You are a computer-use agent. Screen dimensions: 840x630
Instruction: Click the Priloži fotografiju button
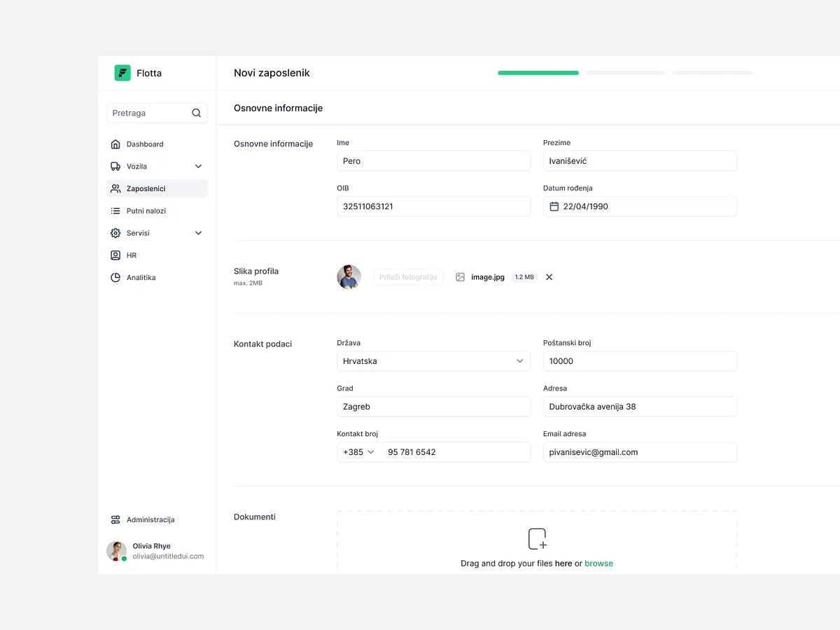408,276
